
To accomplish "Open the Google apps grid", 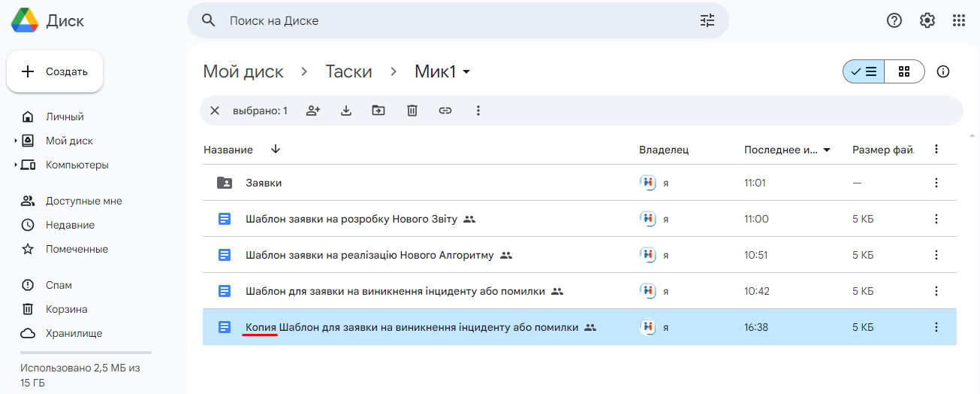I will 959,20.
